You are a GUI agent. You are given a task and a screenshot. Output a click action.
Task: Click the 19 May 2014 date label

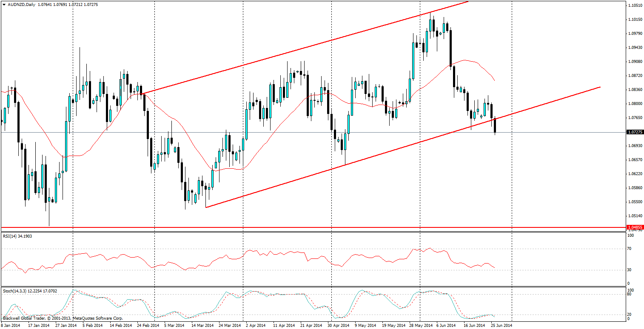(x=393, y=326)
